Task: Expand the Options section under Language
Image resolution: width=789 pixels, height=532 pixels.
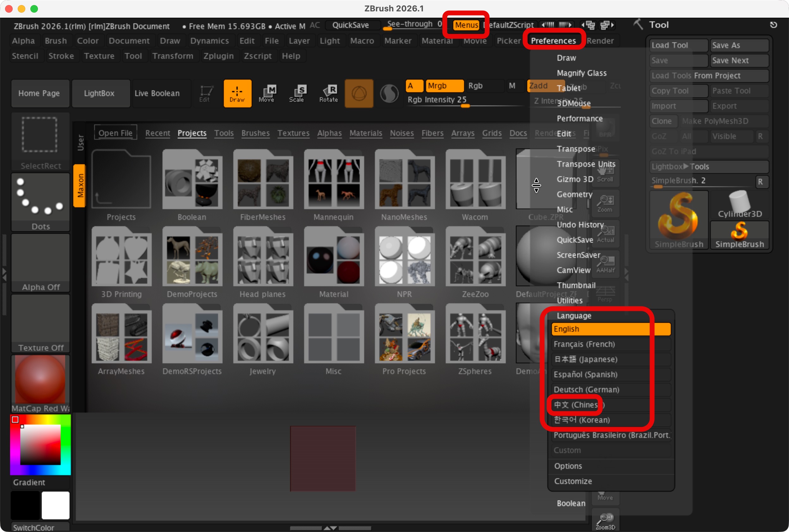Action: tap(568, 466)
